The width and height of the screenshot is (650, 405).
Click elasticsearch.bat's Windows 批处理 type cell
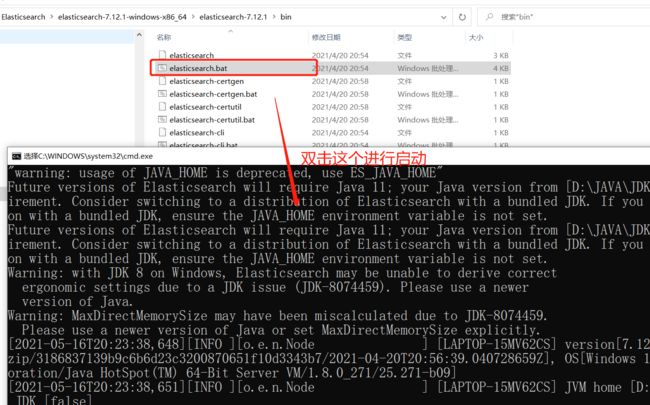428,68
